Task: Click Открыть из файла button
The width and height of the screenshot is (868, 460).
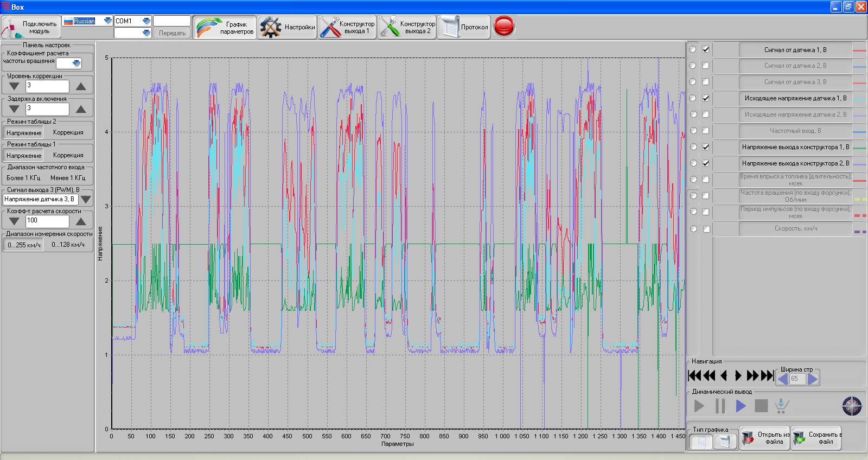Action: pyautogui.click(x=764, y=438)
